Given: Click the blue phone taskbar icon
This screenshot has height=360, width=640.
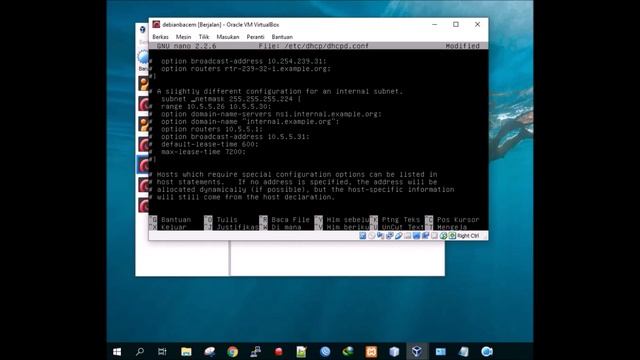Looking at the screenshot, I should [325, 351].
